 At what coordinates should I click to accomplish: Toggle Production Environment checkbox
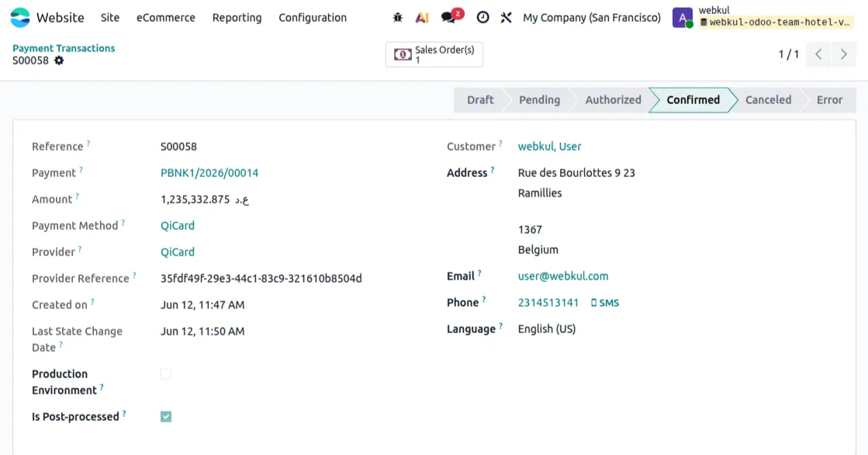tap(166, 374)
